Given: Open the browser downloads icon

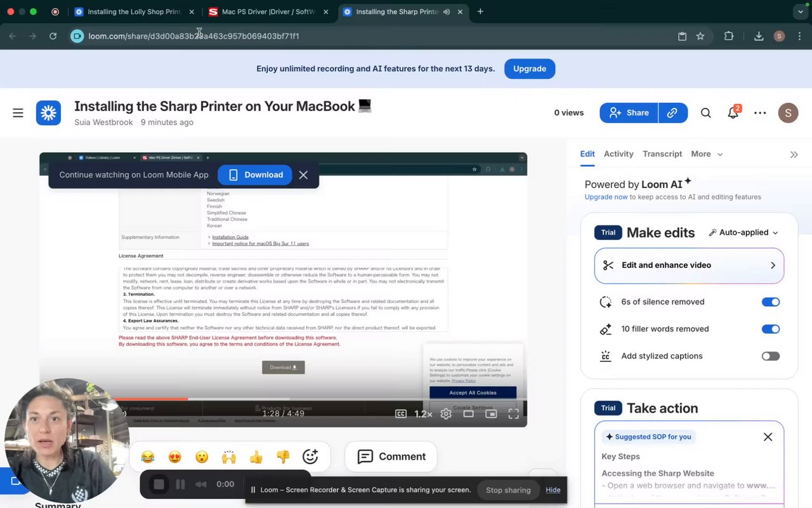Looking at the screenshot, I should [759, 36].
